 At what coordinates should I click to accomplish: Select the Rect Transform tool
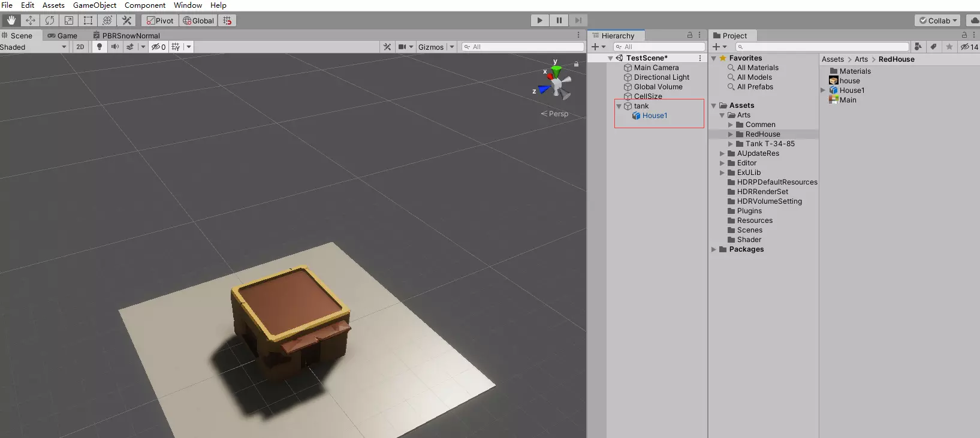pos(88,20)
